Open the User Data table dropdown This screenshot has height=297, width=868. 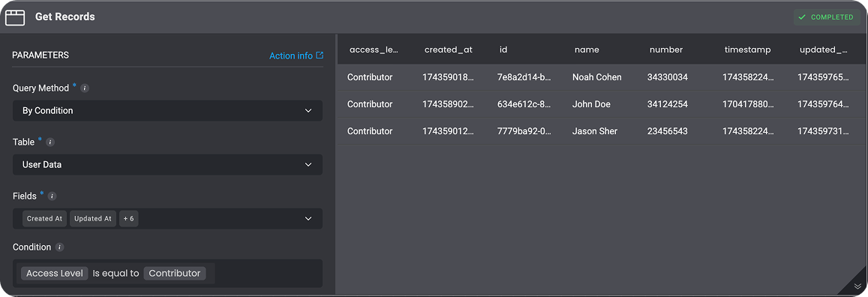(167, 165)
